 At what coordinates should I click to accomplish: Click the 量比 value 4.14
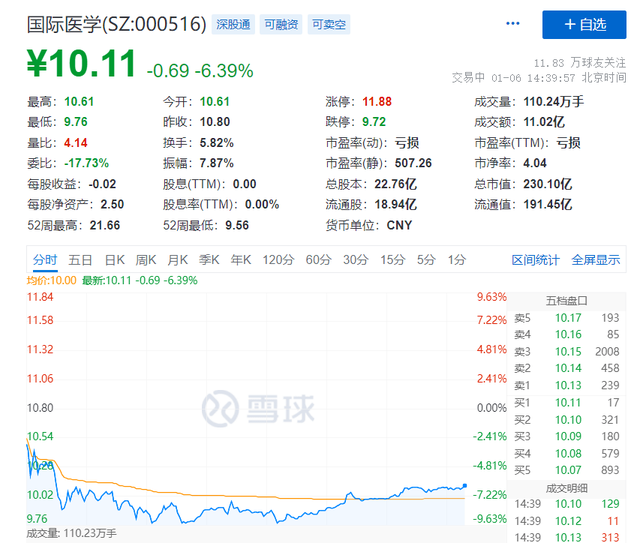coord(76,143)
